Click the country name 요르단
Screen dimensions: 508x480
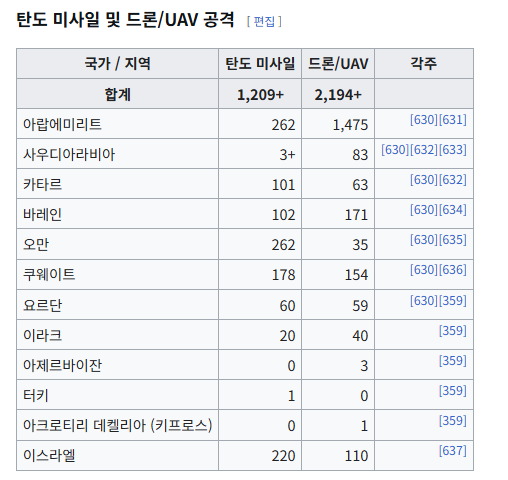(x=42, y=305)
